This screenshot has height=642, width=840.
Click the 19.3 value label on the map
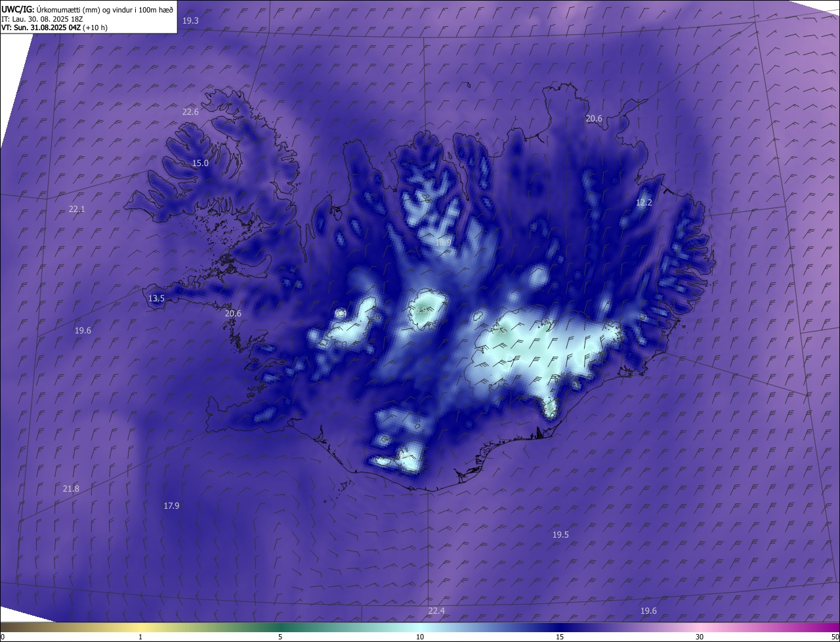(190, 21)
